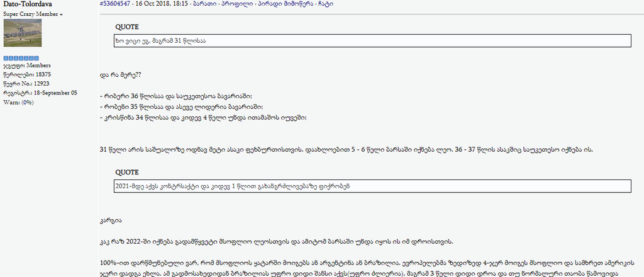Screen dimensions: 644x277
Task: Click Dato-Tolordava's avatar image
Action: click(23, 33)
